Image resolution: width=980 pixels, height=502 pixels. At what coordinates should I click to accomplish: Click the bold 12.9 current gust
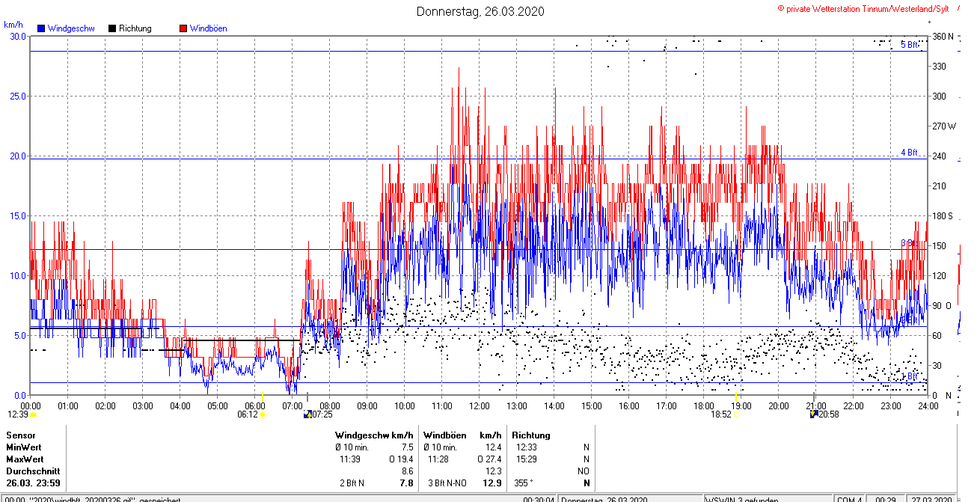[492, 483]
